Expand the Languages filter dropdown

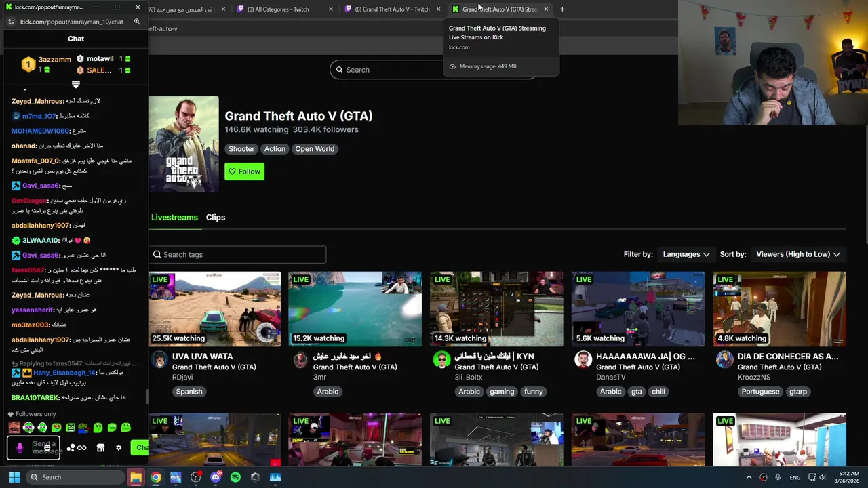tap(686, 254)
